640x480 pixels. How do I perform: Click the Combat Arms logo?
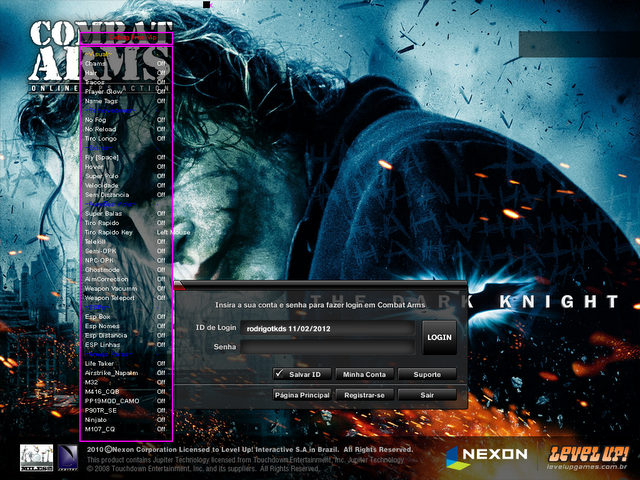point(100,56)
